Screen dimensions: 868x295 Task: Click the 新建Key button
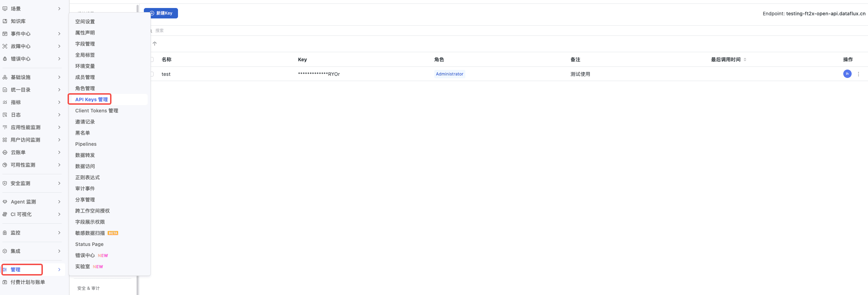[161, 13]
